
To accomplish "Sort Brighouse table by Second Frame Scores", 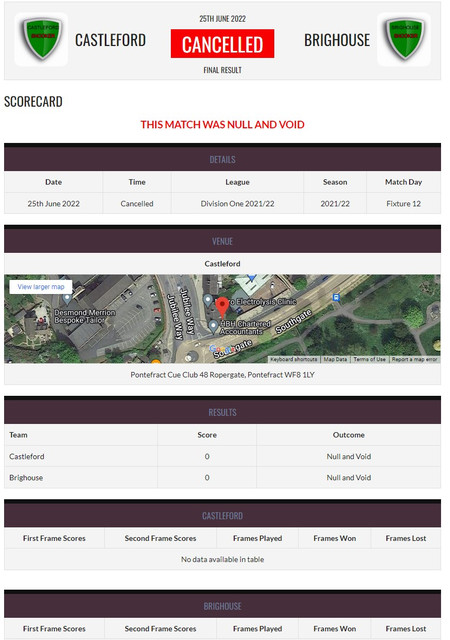I will [160, 629].
